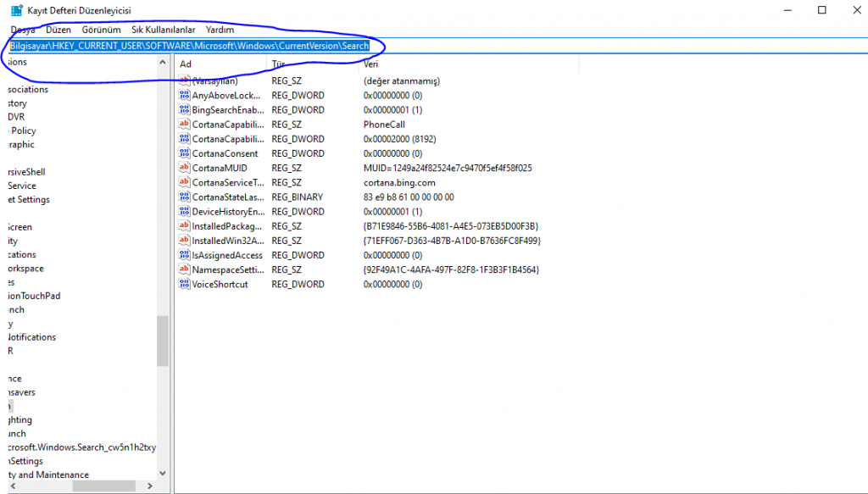Image resolution: width=868 pixels, height=494 pixels.
Task: Click the Registry Editor app icon in title bar
Action: [x=17, y=10]
